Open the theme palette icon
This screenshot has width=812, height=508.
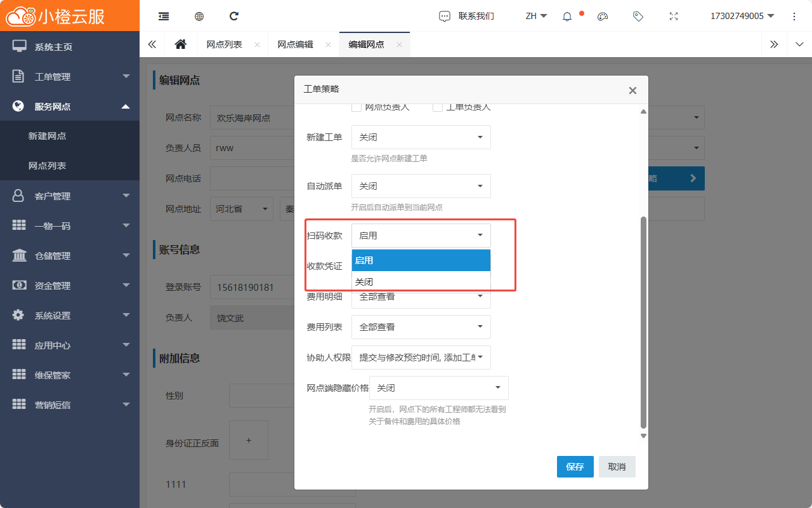(x=603, y=17)
